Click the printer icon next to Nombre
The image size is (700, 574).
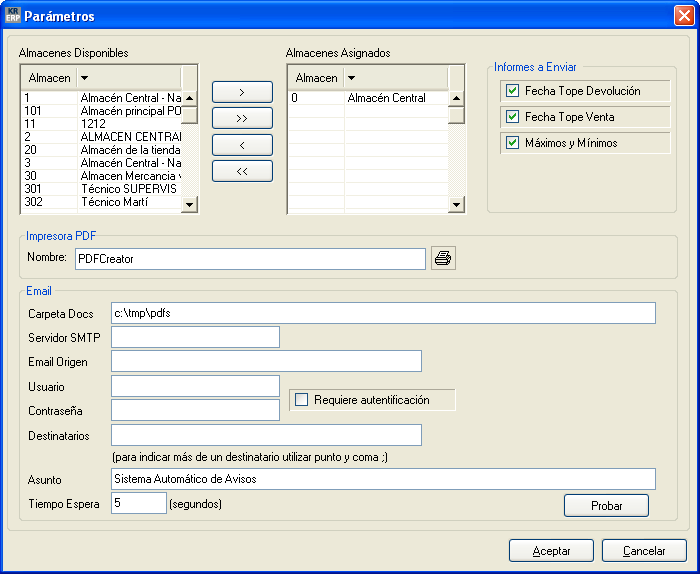coord(443,258)
